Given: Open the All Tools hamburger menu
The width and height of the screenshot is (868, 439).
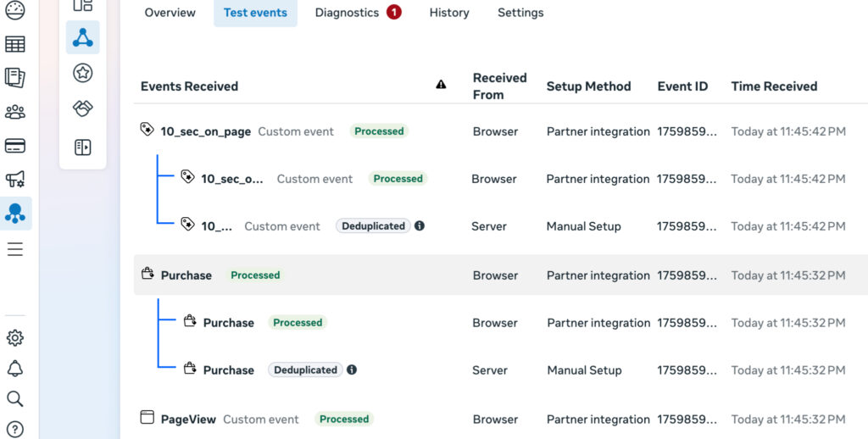Looking at the screenshot, I should point(15,249).
